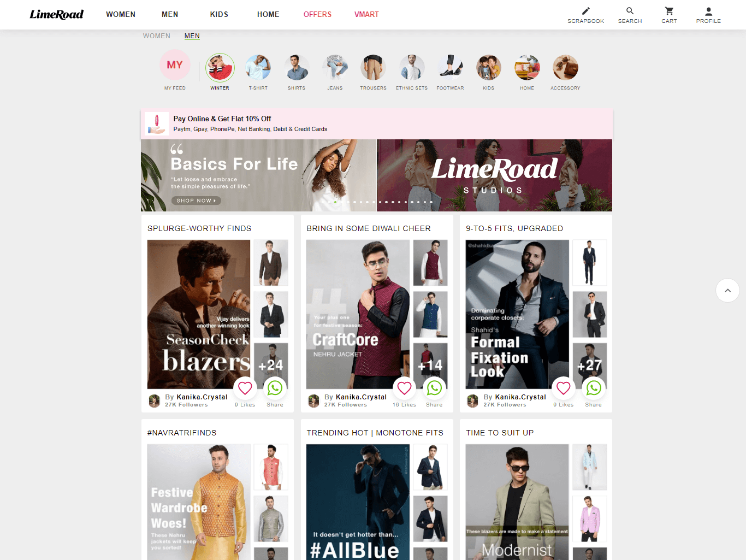Open the brown blazer thumbnail in Splurge-Worthy Finds
This screenshot has width=746, height=560.
[271, 263]
